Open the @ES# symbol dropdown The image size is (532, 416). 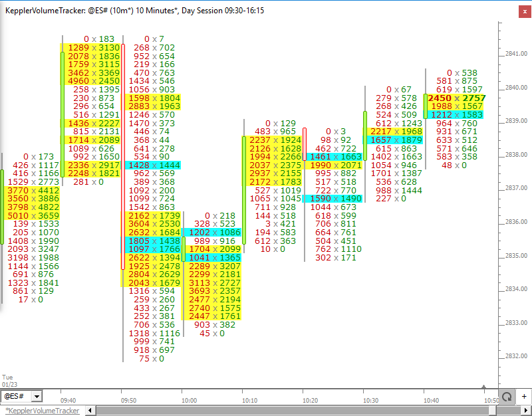(37, 397)
